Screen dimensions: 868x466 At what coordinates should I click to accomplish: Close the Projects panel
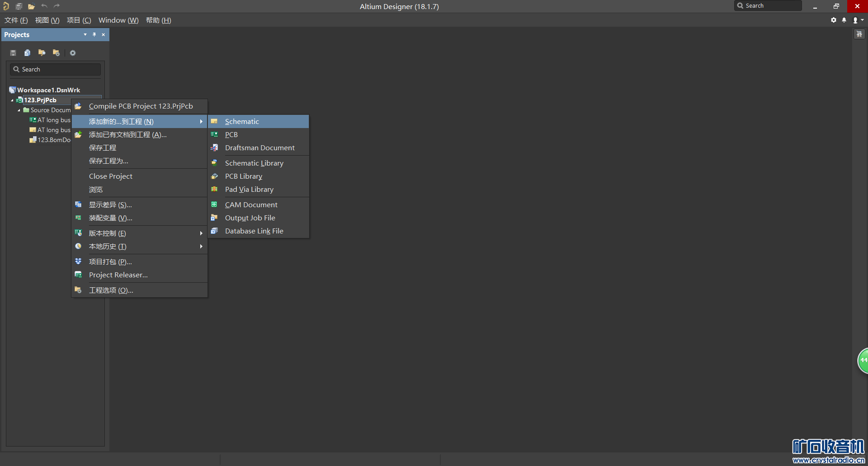click(104, 34)
